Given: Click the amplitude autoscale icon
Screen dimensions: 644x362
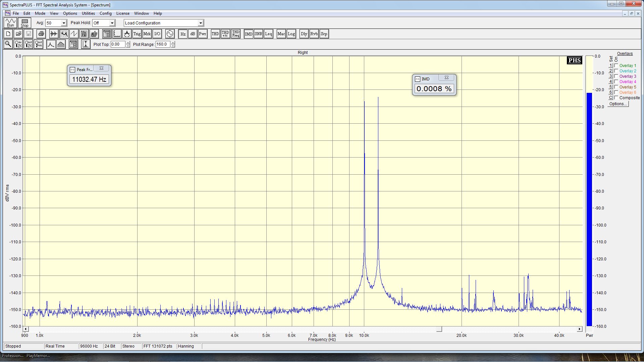Looking at the screenshot, I should click(x=86, y=44).
